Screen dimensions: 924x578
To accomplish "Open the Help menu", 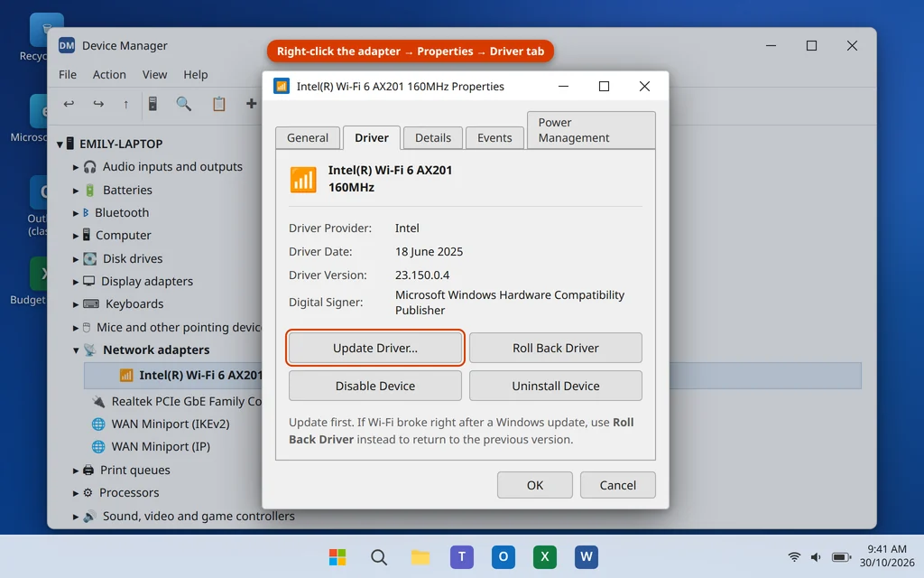I will tap(195, 74).
